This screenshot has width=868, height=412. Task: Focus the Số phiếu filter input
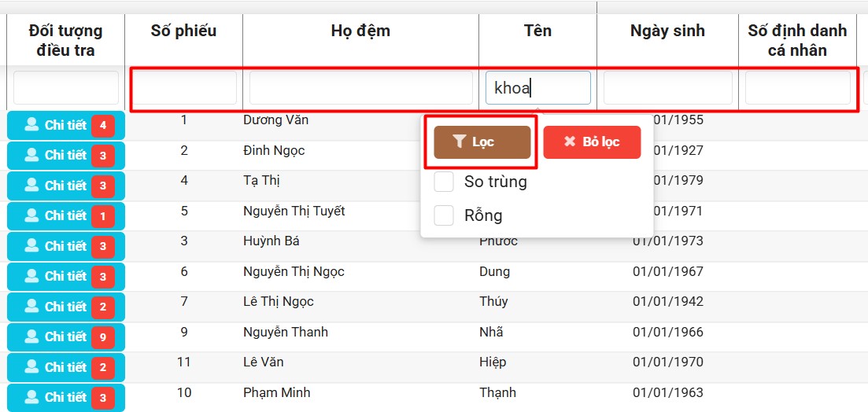(x=184, y=88)
